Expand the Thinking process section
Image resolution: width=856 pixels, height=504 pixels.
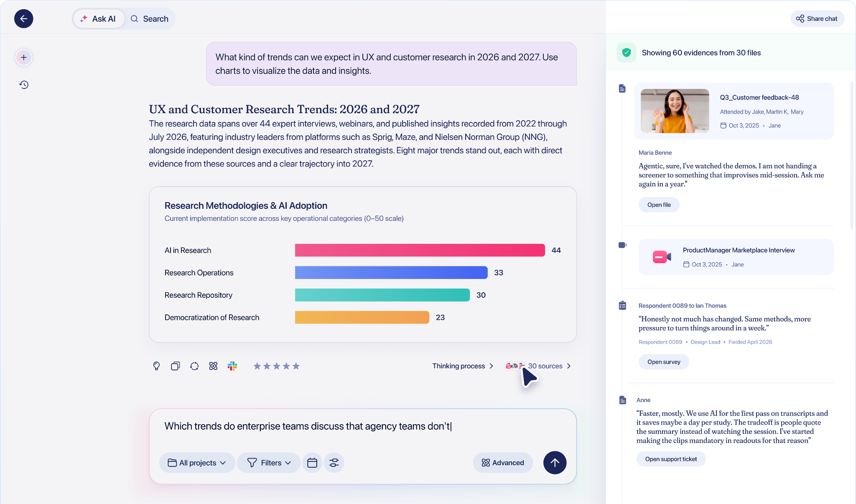click(x=463, y=366)
